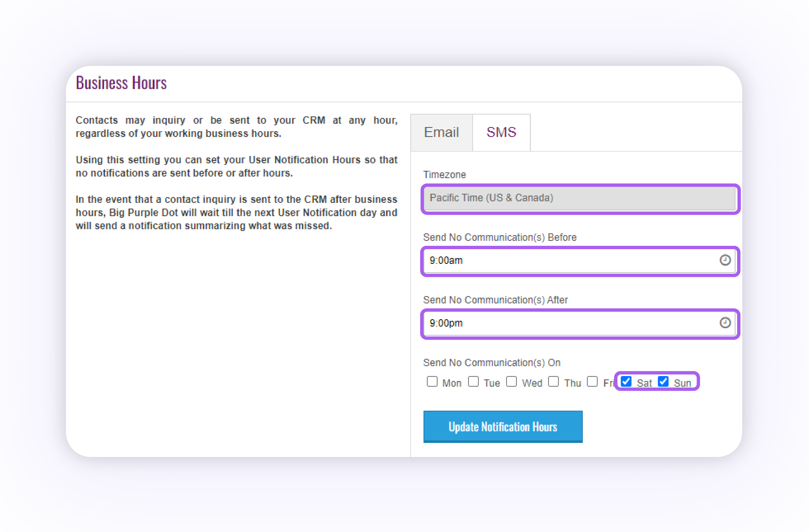Uncheck the Sun checkbox

[x=663, y=382]
